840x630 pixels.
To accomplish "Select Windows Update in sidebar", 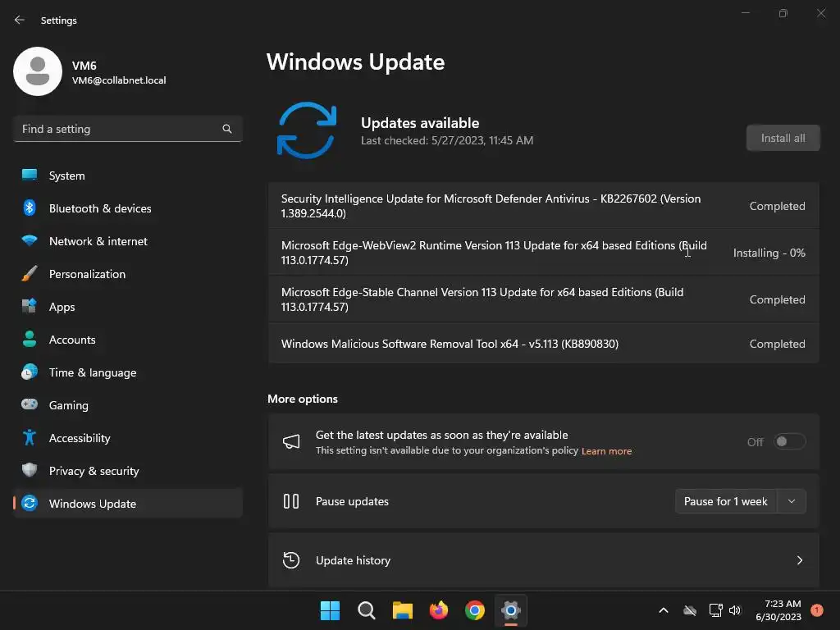I will click(127, 503).
